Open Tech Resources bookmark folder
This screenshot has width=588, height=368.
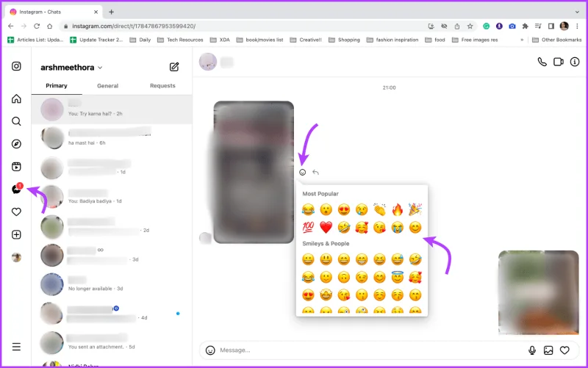click(x=180, y=40)
